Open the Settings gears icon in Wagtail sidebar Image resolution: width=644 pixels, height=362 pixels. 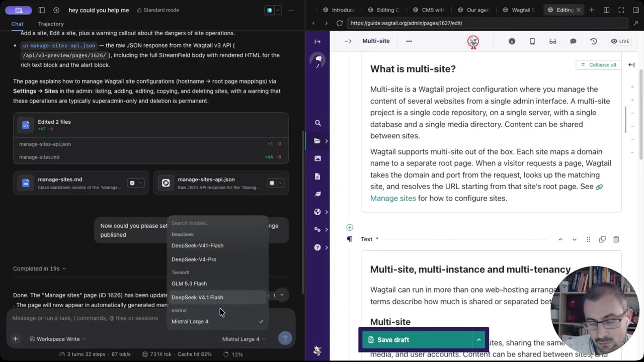click(317, 229)
